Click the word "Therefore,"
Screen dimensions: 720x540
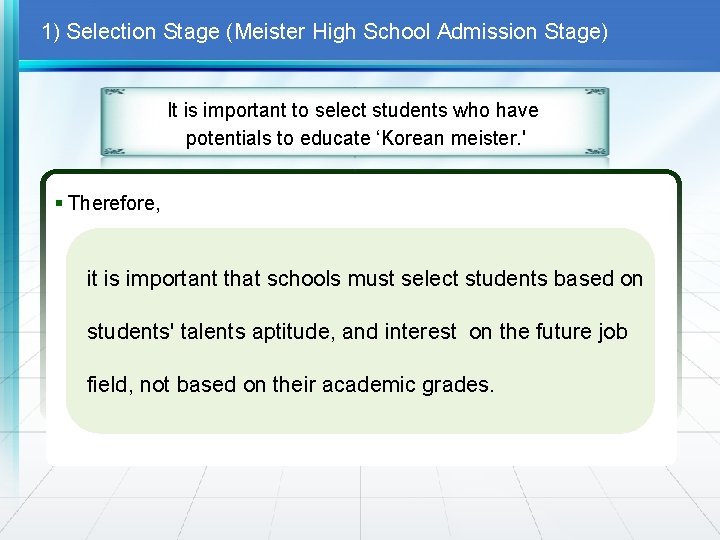pyautogui.click(x=114, y=203)
